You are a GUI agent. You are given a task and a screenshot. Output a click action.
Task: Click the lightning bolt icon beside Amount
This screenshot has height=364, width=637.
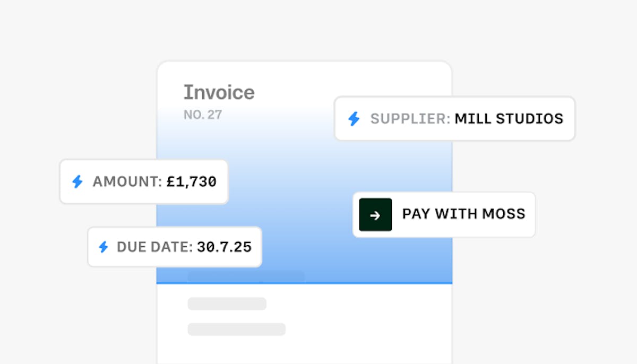pos(78,182)
